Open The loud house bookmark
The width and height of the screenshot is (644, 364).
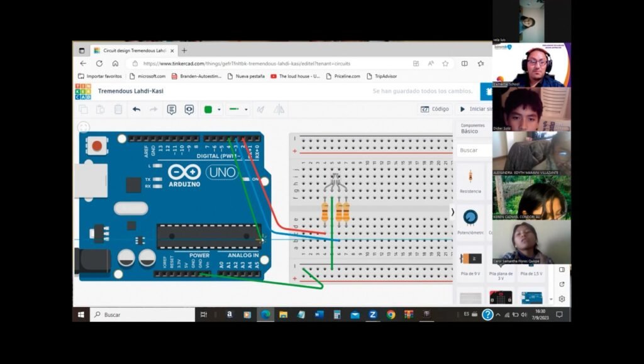pyautogui.click(x=295, y=76)
